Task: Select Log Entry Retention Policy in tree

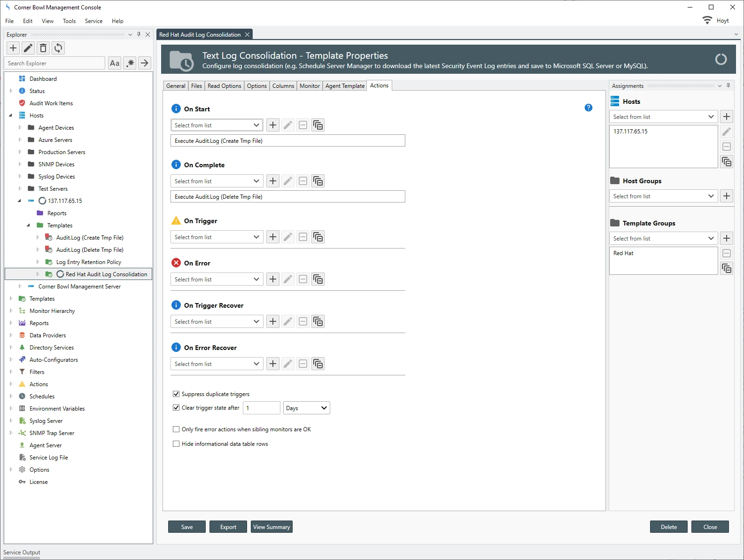Action: [x=88, y=262]
